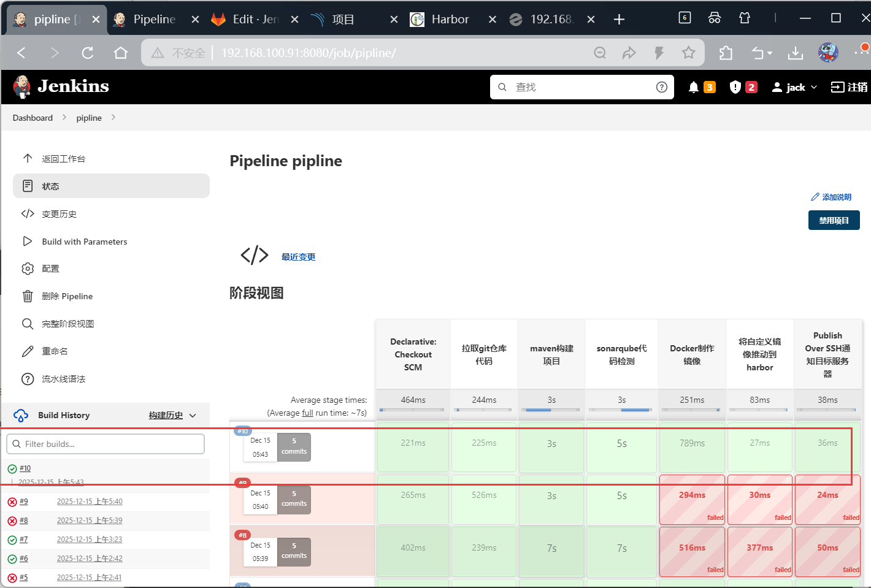871x588 pixels.
Task: Click 789ms Docker stage cell of #10
Action: click(692, 447)
